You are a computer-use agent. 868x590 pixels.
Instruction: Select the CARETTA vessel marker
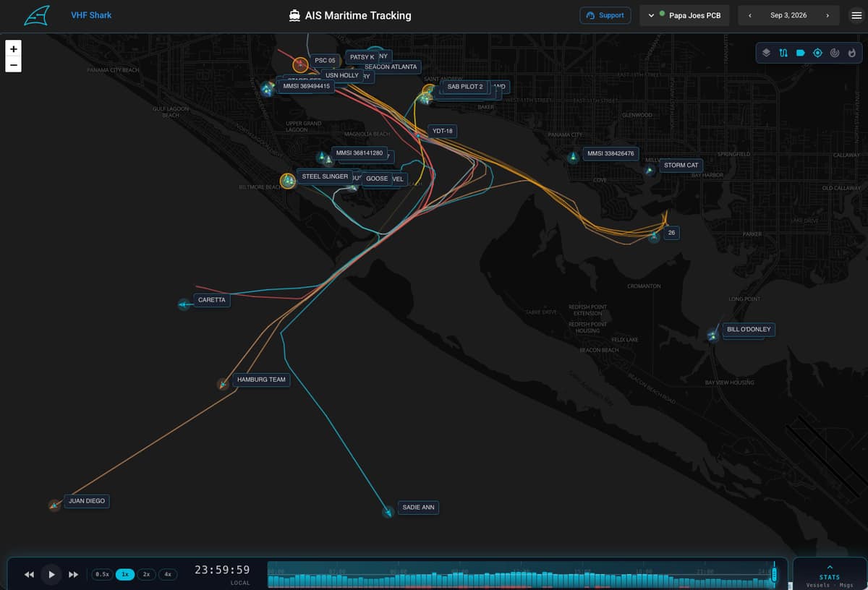point(183,304)
